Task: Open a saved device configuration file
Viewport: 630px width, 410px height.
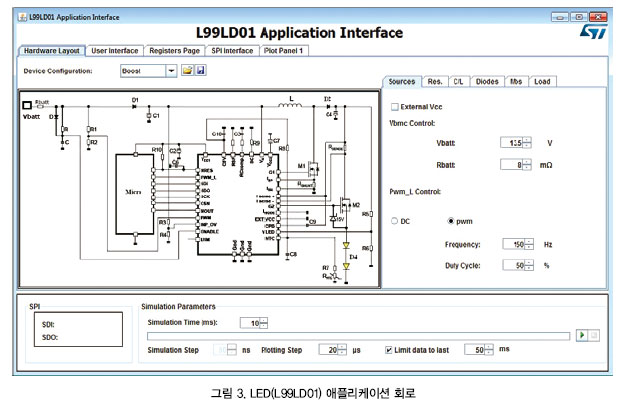Action: point(187,71)
